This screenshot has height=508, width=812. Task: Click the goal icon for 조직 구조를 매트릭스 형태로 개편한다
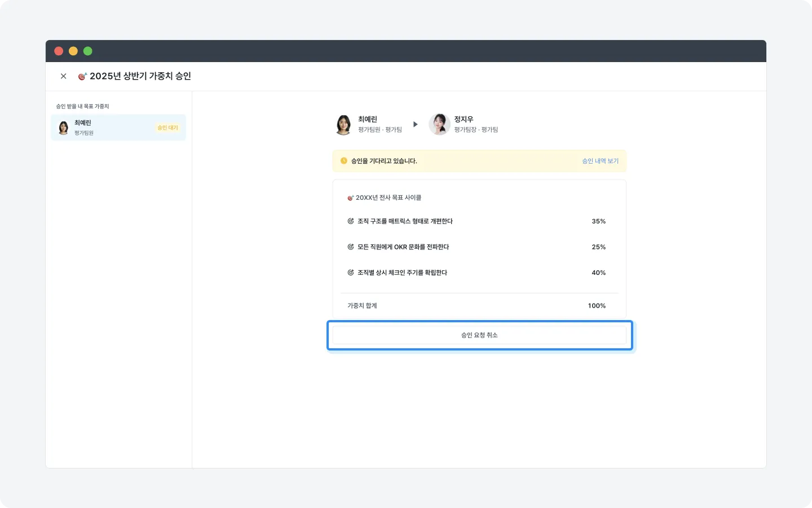[351, 221]
